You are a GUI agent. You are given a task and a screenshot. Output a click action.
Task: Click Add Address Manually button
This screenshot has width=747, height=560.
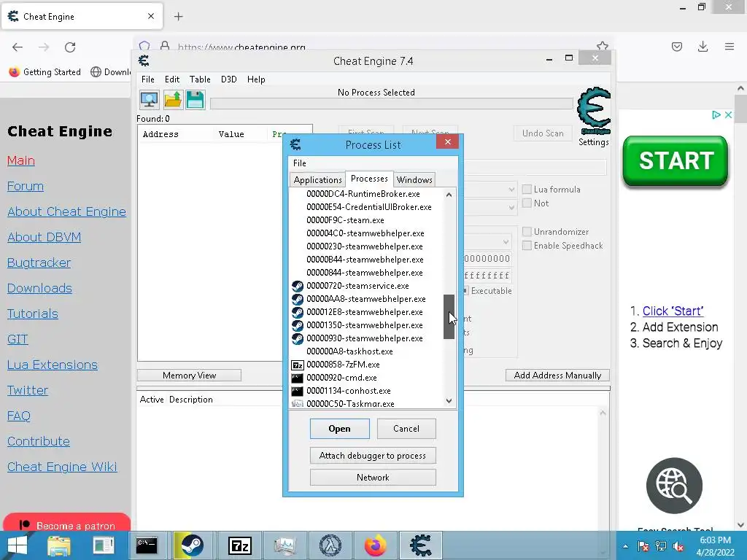[x=557, y=376]
